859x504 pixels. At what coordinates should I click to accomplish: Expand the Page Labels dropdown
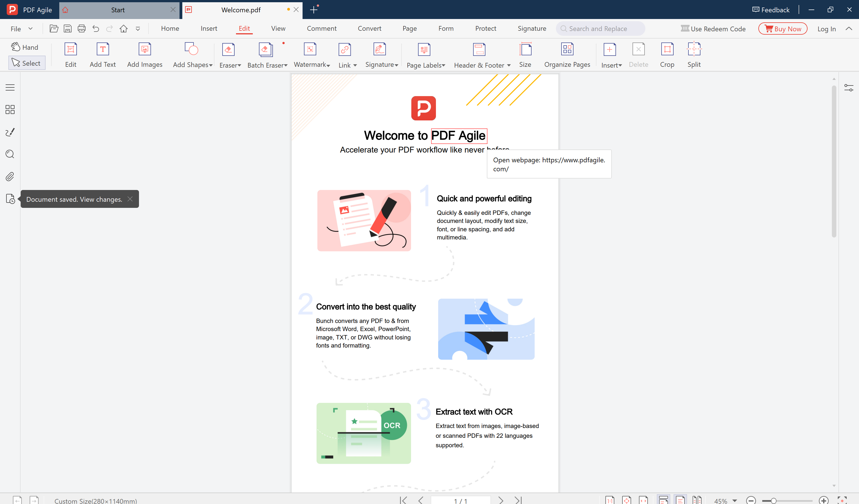[x=443, y=65]
